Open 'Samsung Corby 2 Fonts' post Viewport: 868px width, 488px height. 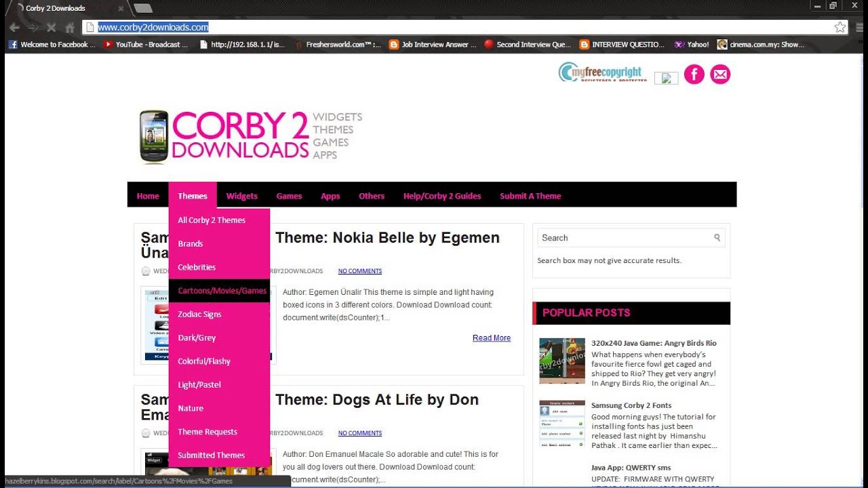(631, 405)
